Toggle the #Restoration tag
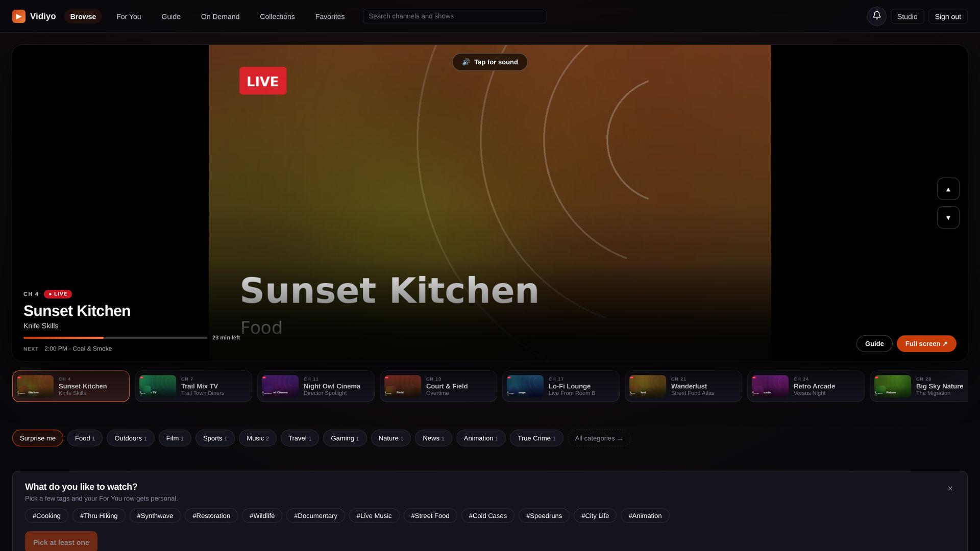Screen dimensions: 980x551 click(211, 515)
